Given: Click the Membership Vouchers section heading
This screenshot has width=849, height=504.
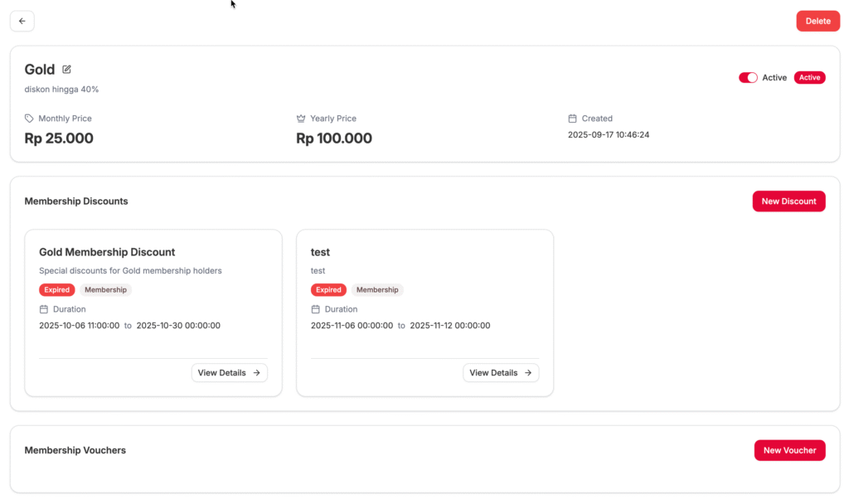Looking at the screenshot, I should tap(75, 450).
